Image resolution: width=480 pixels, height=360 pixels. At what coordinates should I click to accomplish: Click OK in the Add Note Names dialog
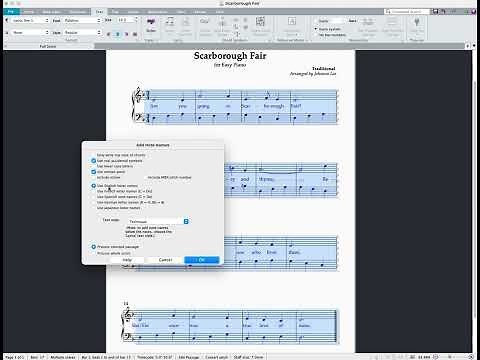coord(202,260)
